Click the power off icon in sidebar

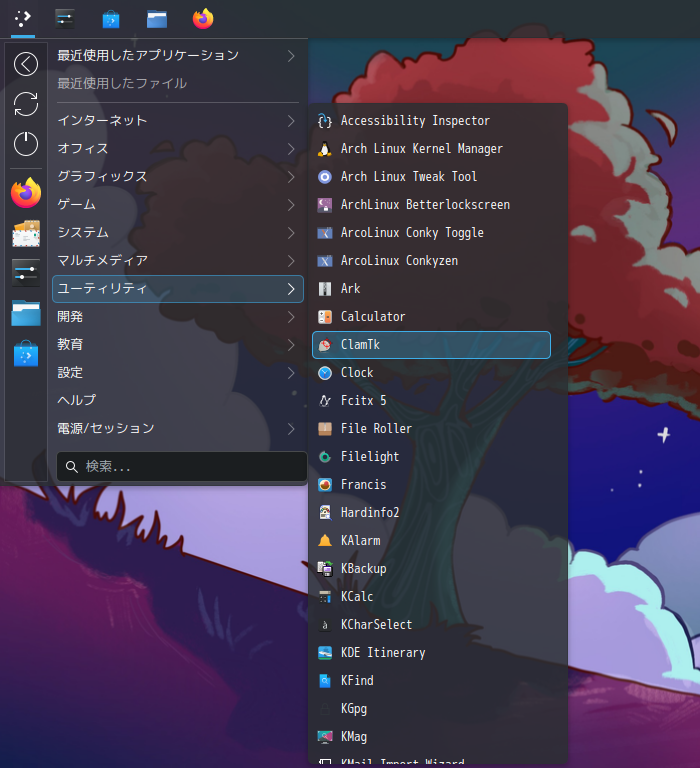(26, 144)
